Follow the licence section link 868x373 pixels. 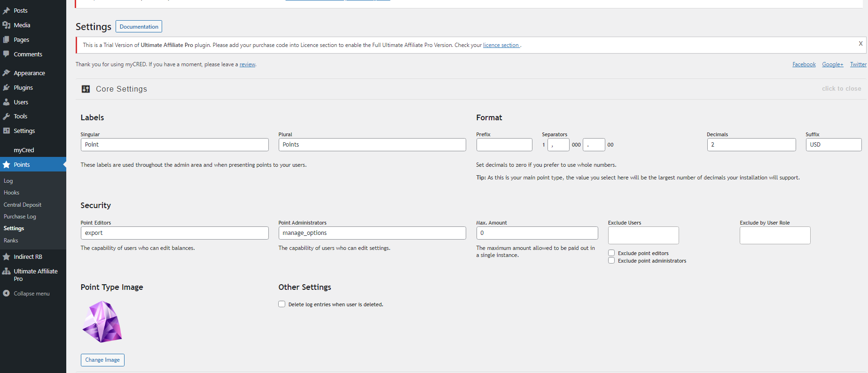pyautogui.click(x=501, y=45)
